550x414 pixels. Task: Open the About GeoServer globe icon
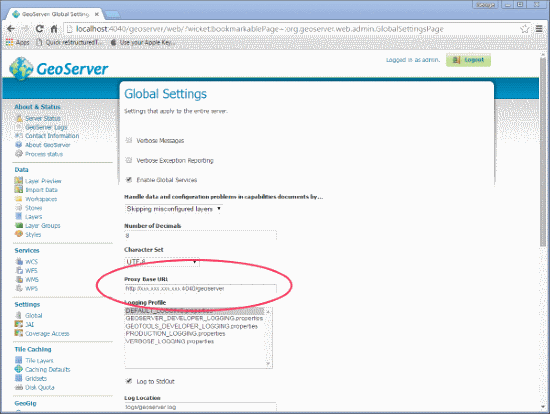click(19, 145)
